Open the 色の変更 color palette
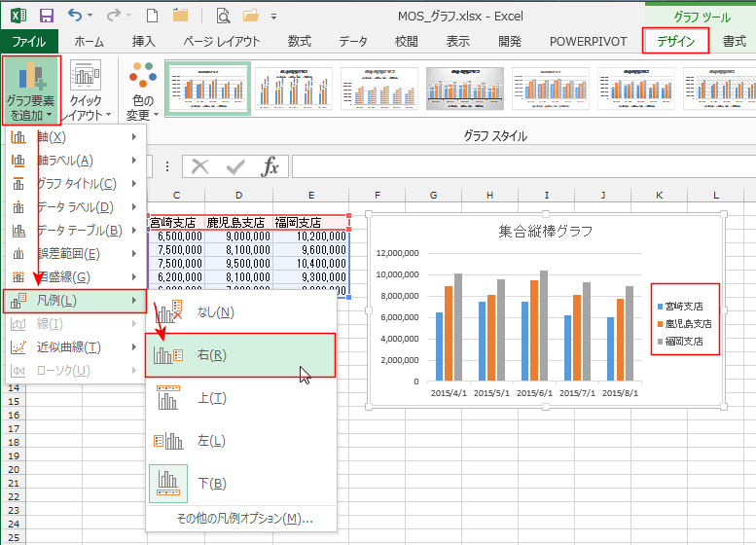 (142, 93)
